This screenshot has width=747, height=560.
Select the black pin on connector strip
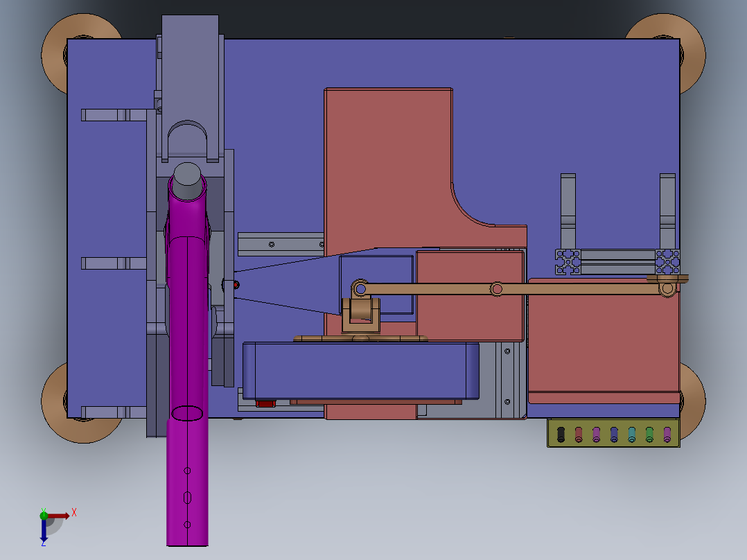561,434
